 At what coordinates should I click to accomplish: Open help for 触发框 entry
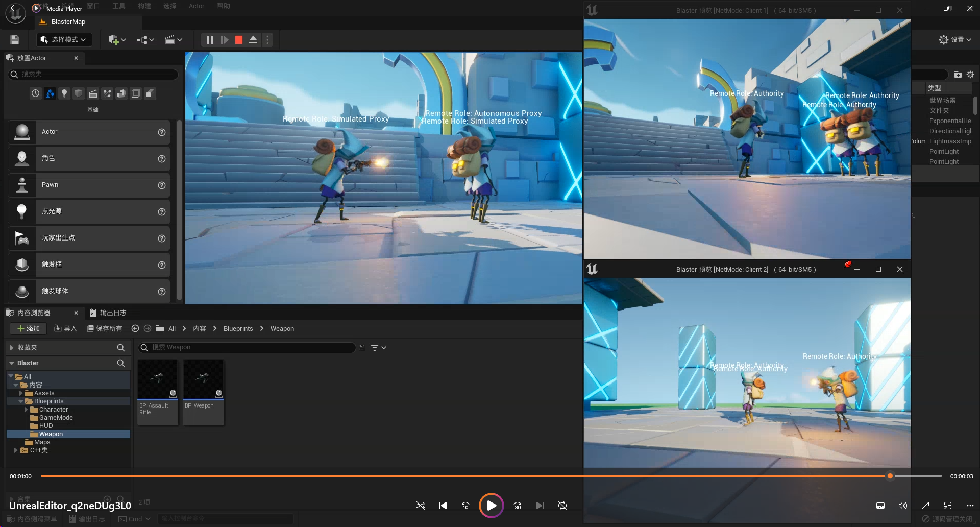click(x=162, y=265)
